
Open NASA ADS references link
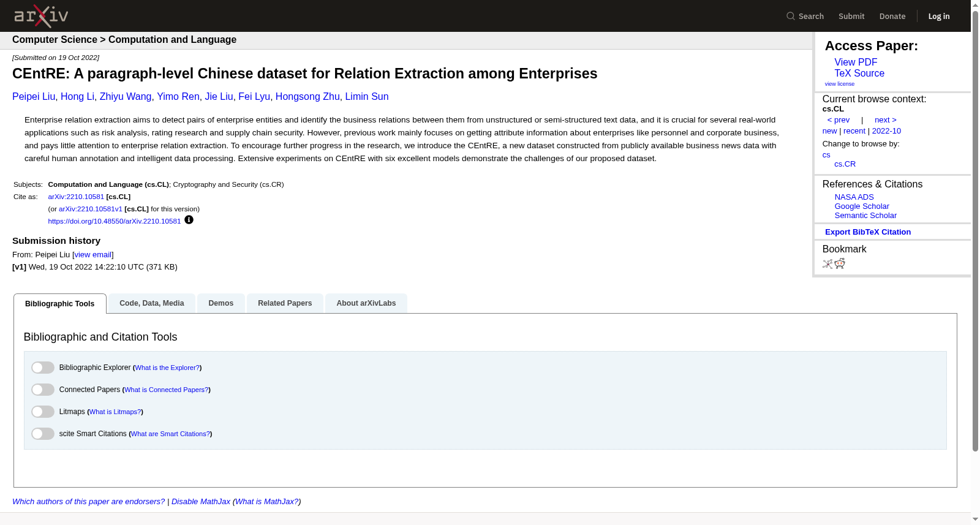(854, 197)
